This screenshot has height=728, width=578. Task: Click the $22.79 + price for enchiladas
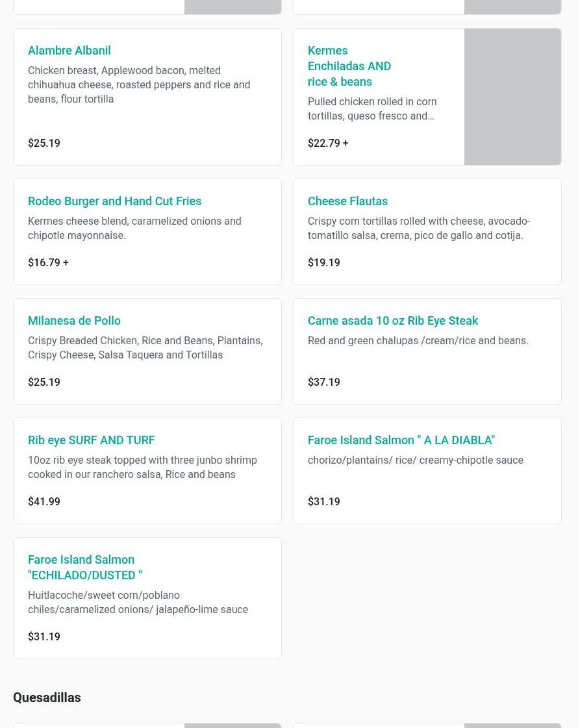tap(328, 144)
